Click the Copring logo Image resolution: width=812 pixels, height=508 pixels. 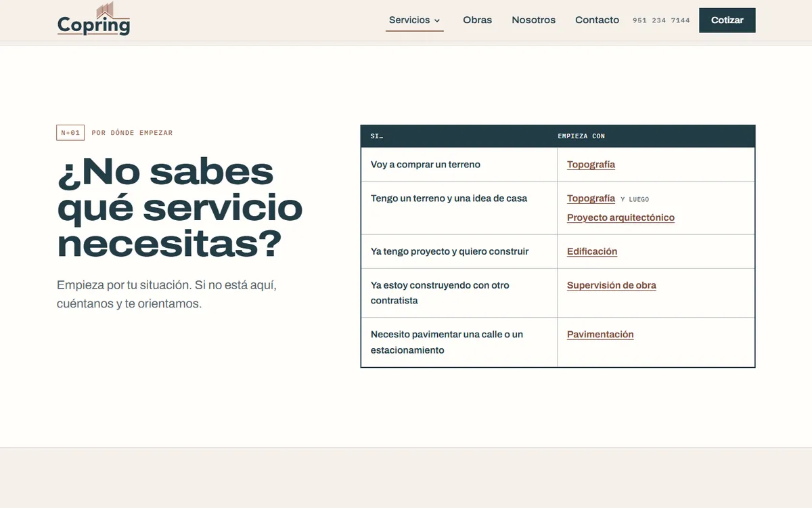point(93,20)
